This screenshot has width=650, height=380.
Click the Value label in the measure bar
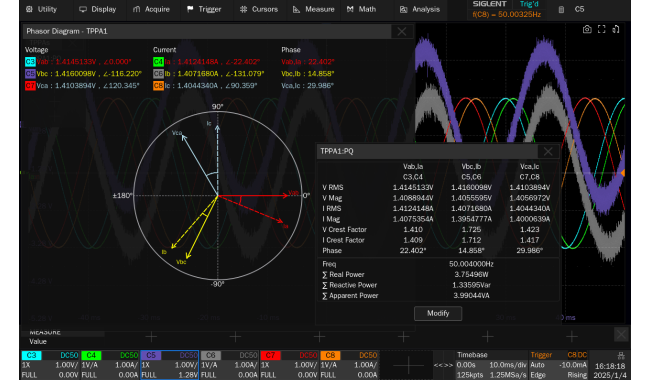pos(38,342)
